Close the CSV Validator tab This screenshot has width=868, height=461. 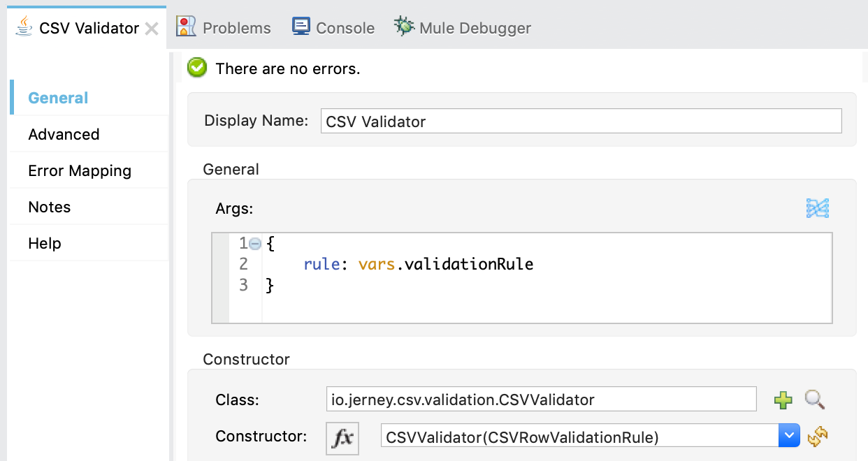151,29
